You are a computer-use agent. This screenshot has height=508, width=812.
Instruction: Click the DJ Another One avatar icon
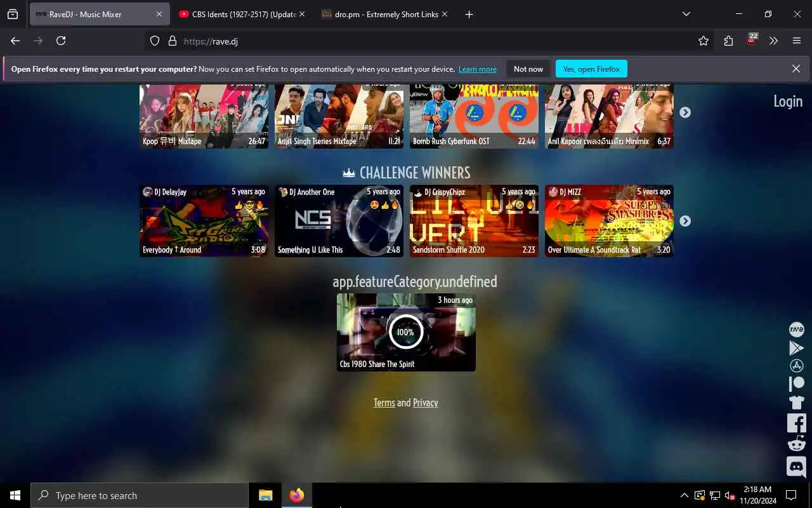[283, 192]
